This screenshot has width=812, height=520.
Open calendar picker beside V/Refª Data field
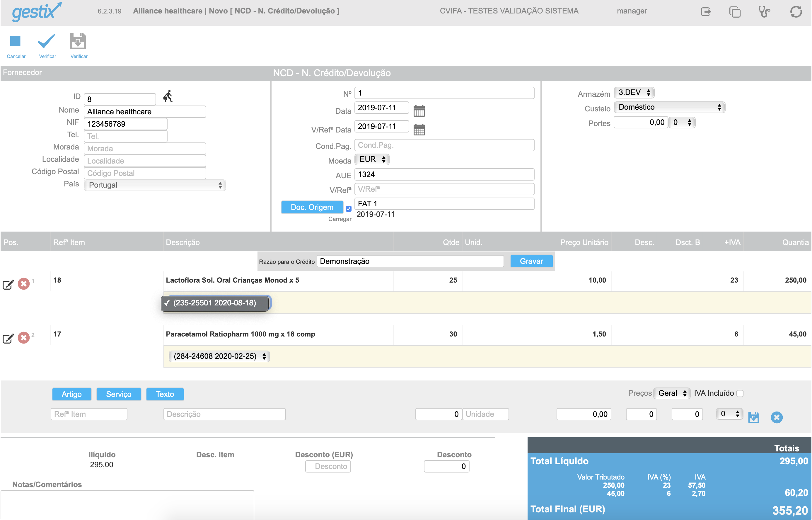pos(419,129)
